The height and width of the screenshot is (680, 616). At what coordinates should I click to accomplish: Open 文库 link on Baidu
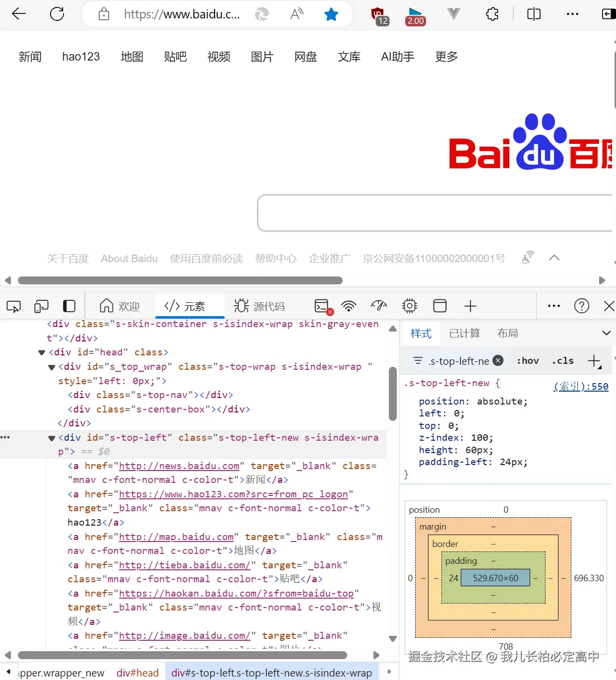pos(349,57)
